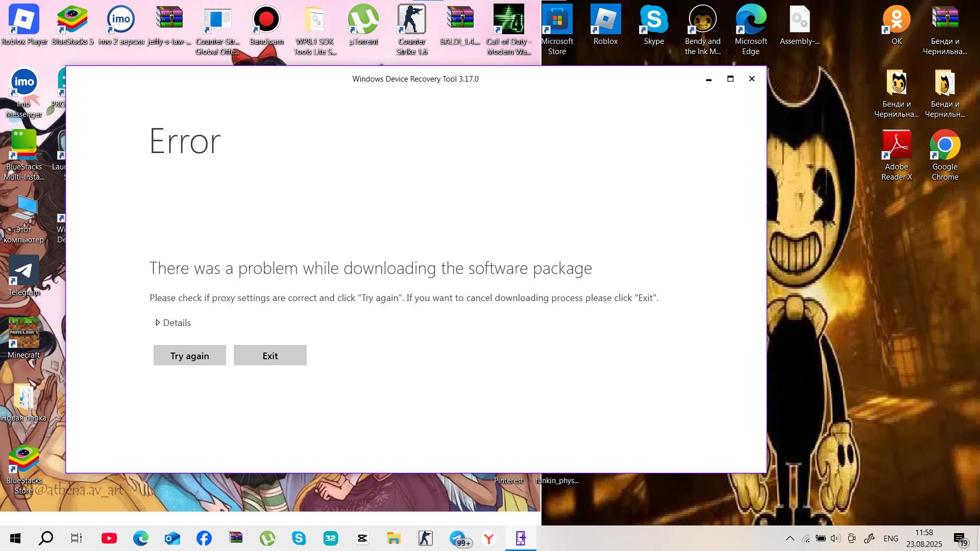Open the µTorrent desktop shortcut

(363, 26)
